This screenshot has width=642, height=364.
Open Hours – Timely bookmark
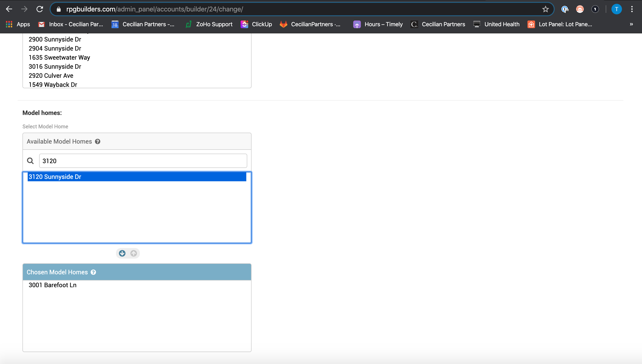tap(378, 24)
